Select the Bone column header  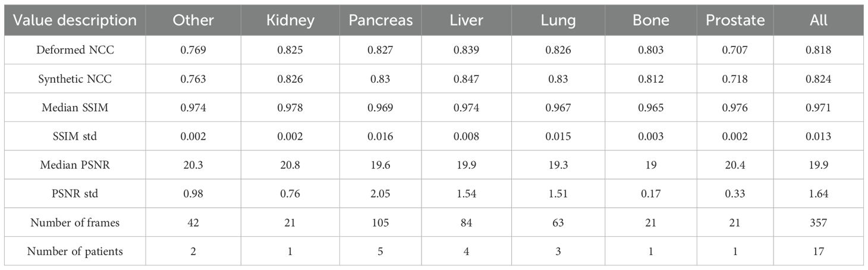pos(651,20)
